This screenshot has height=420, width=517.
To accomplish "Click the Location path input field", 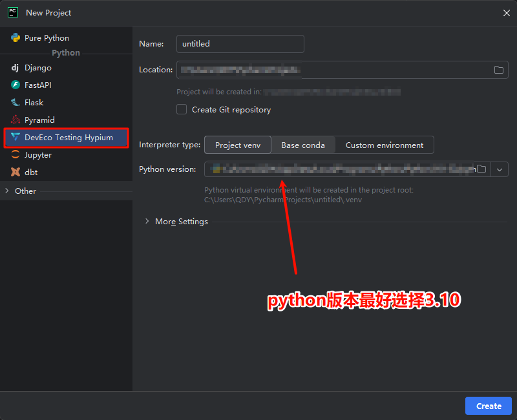I will 343,70.
